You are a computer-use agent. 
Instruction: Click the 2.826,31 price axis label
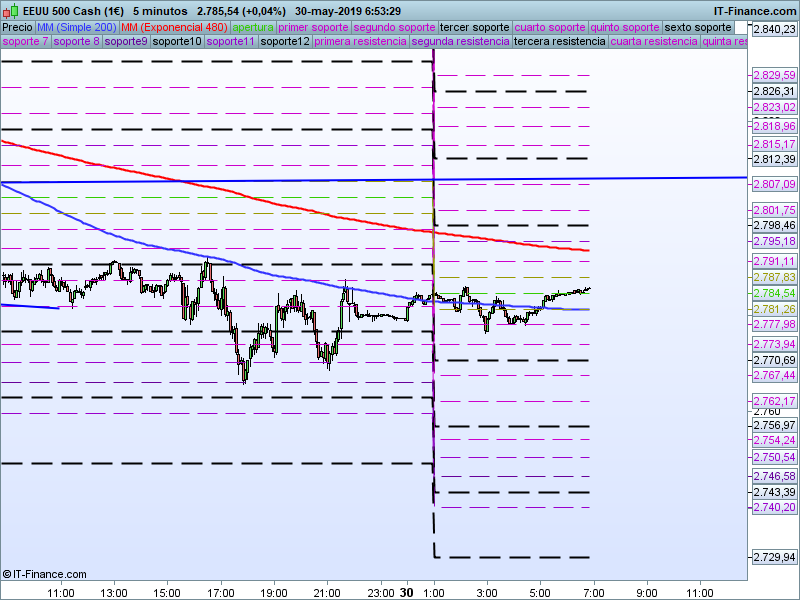pos(774,91)
